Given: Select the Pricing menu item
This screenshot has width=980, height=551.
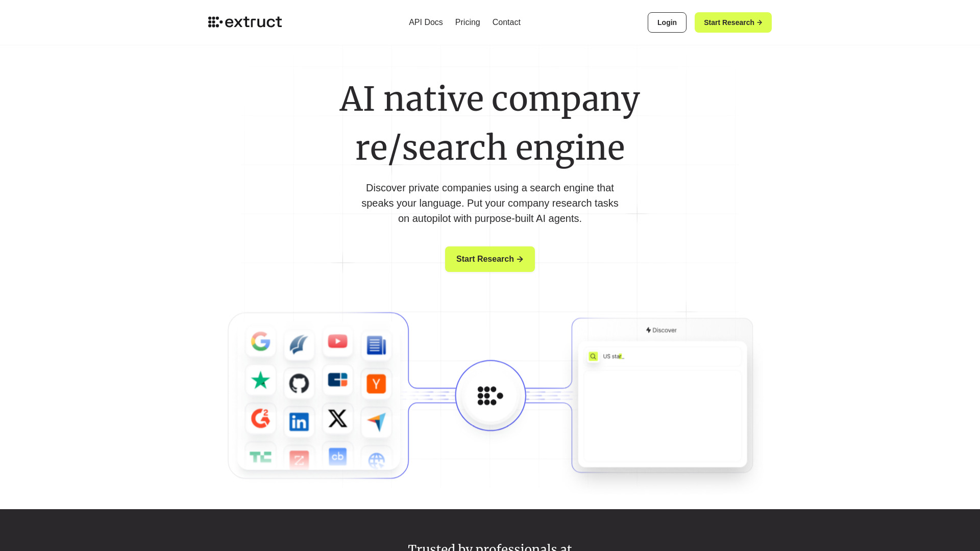Looking at the screenshot, I should click(x=467, y=22).
